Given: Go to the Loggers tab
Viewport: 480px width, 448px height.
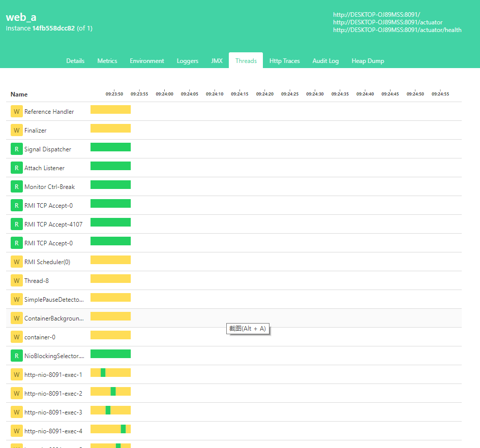Looking at the screenshot, I should (187, 61).
